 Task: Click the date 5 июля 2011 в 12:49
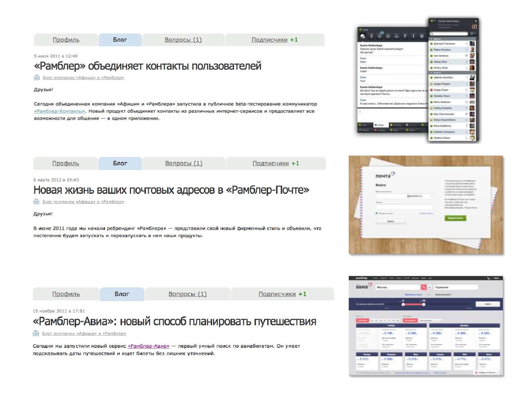56,56
